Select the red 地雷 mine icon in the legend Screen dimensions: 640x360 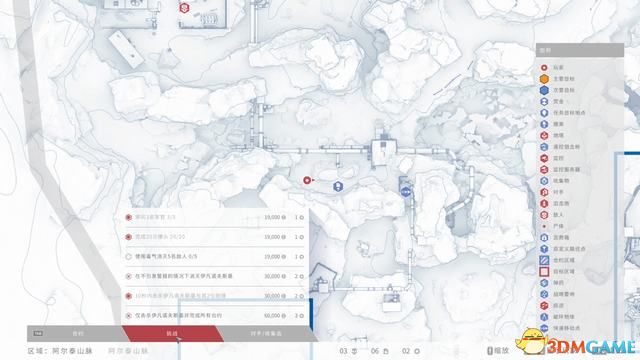544,136
